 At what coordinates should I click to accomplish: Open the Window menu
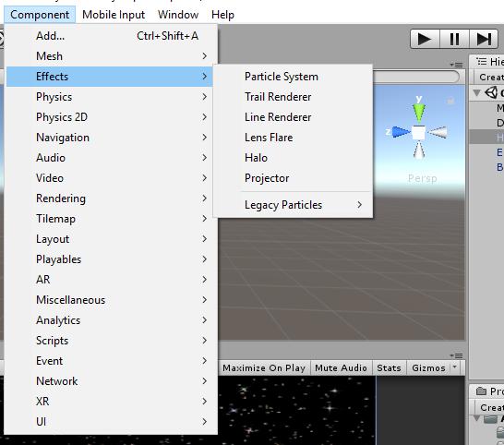point(178,15)
